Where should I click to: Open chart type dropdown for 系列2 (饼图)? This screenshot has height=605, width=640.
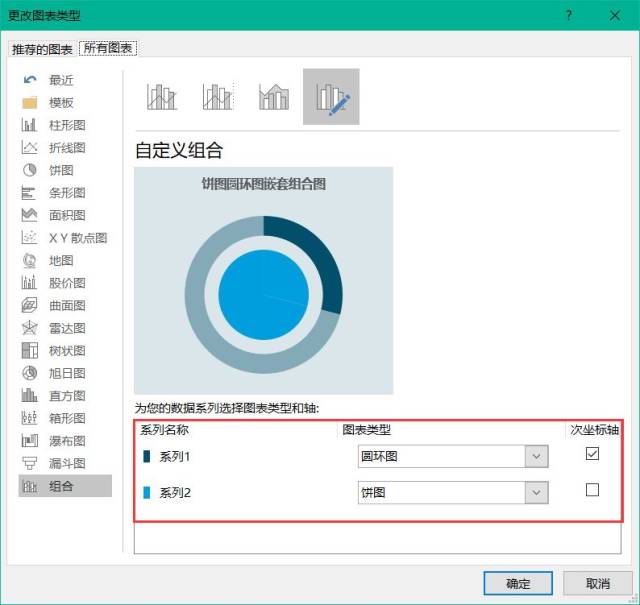[536, 492]
